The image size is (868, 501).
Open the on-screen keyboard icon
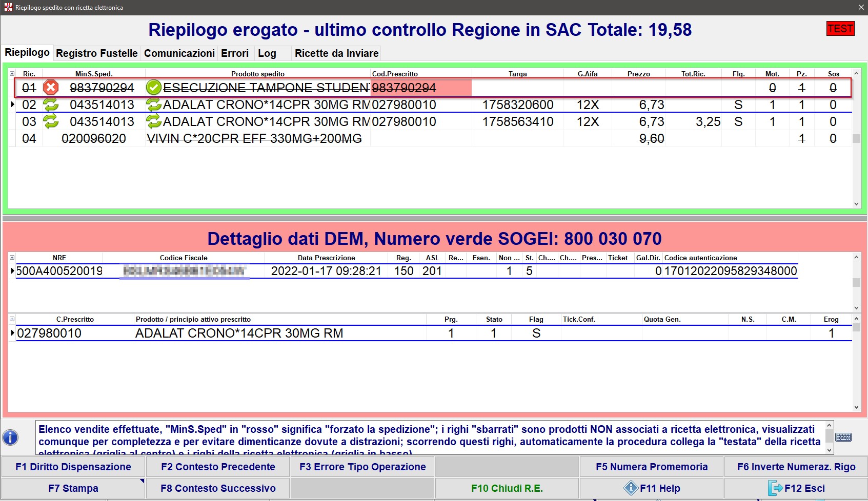pyautogui.click(x=843, y=437)
